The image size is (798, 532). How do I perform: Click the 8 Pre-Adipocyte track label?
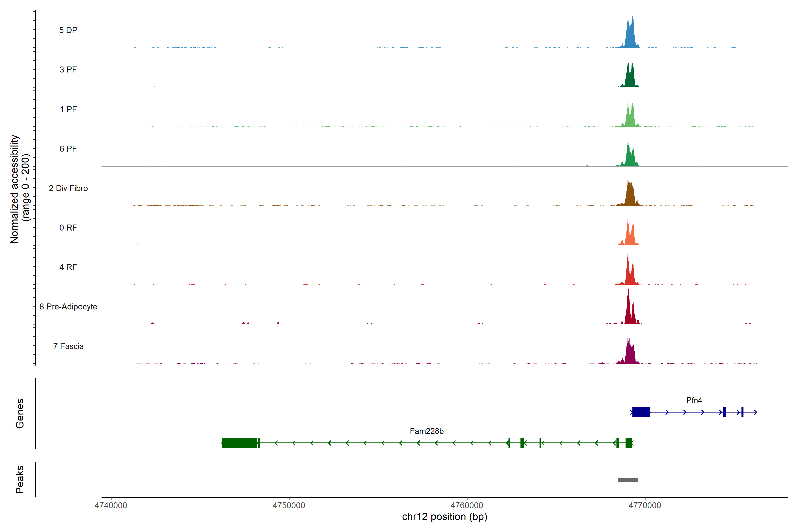tap(68, 307)
